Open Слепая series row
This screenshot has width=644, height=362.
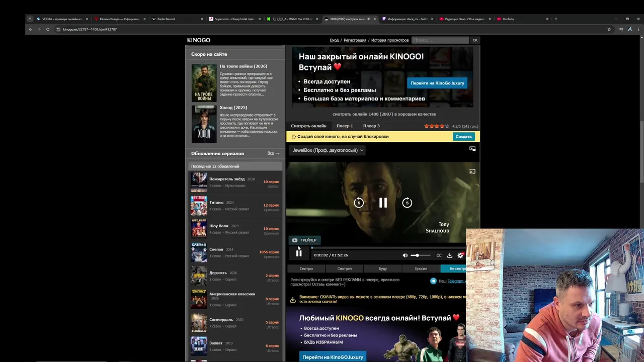click(235, 252)
